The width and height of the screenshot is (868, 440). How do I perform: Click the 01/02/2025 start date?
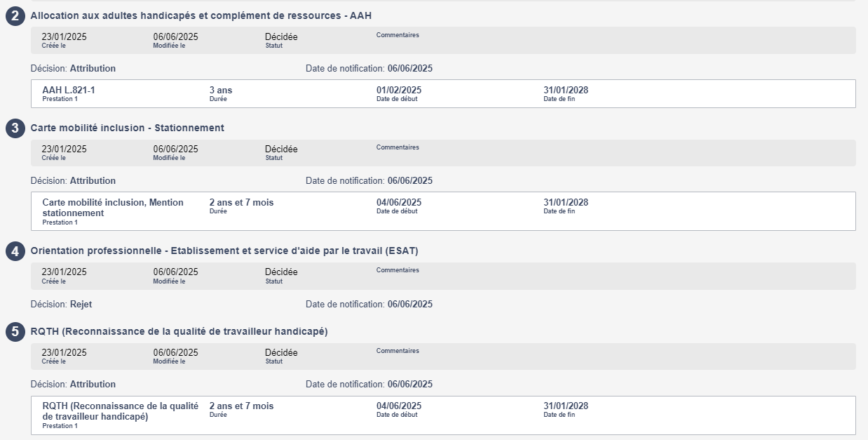coord(399,91)
